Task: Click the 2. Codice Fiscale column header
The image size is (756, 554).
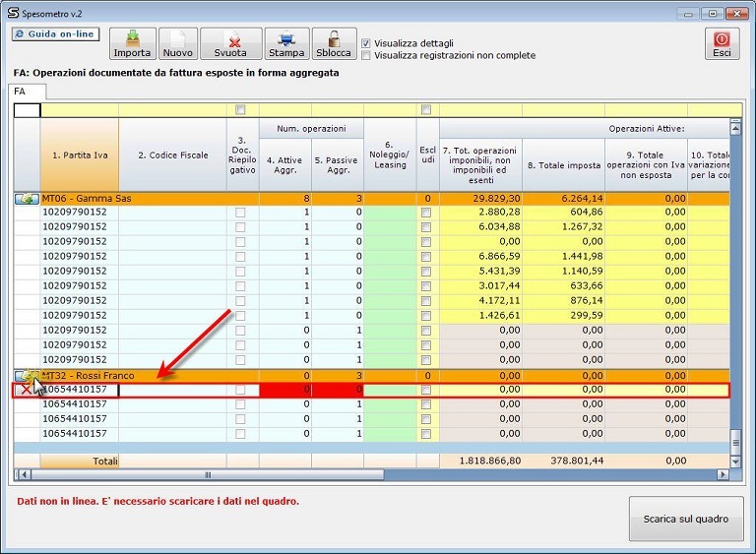Action: point(172,154)
